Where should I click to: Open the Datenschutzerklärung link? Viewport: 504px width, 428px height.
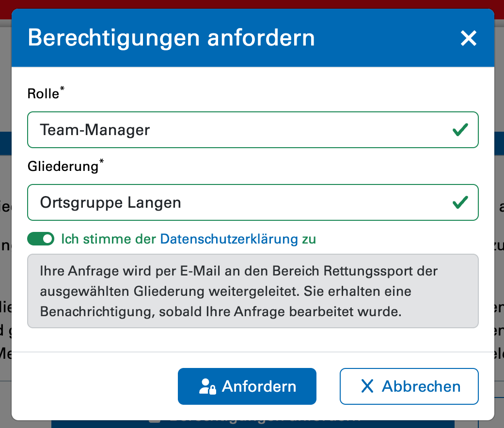click(x=229, y=239)
